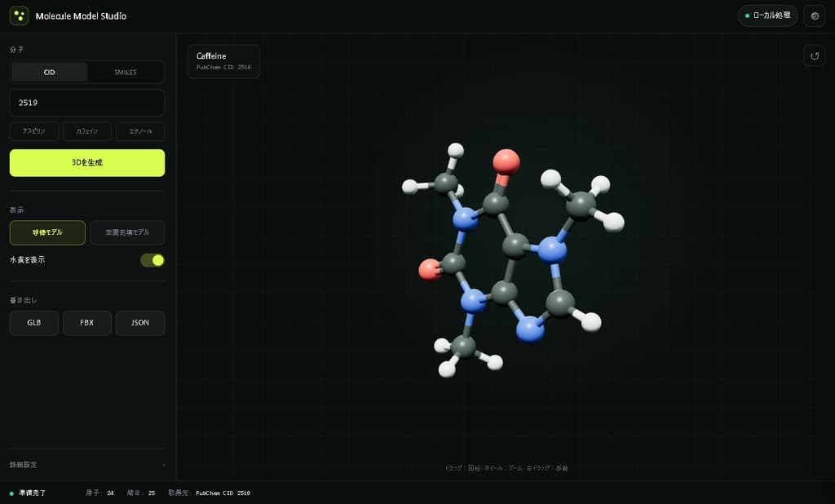Click the 取得元 PubChem CID 2519 status text

point(209,493)
